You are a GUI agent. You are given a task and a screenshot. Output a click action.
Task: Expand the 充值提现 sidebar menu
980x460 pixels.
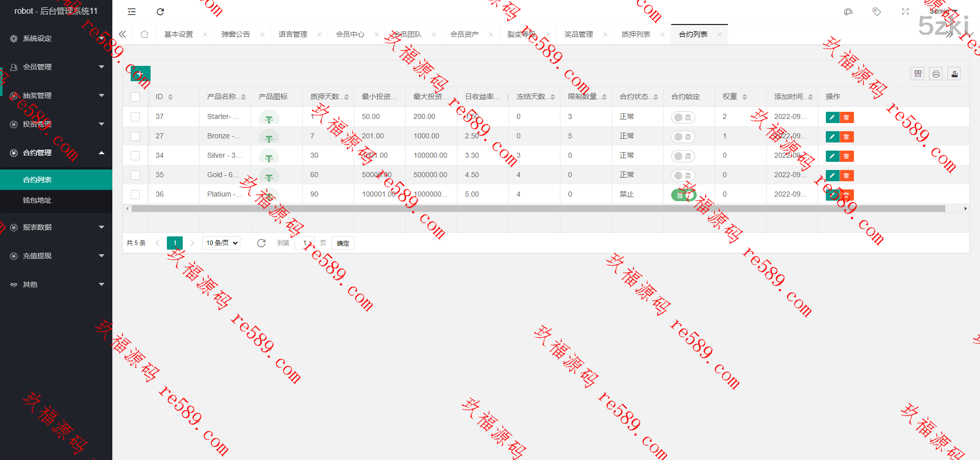click(x=56, y=256)
